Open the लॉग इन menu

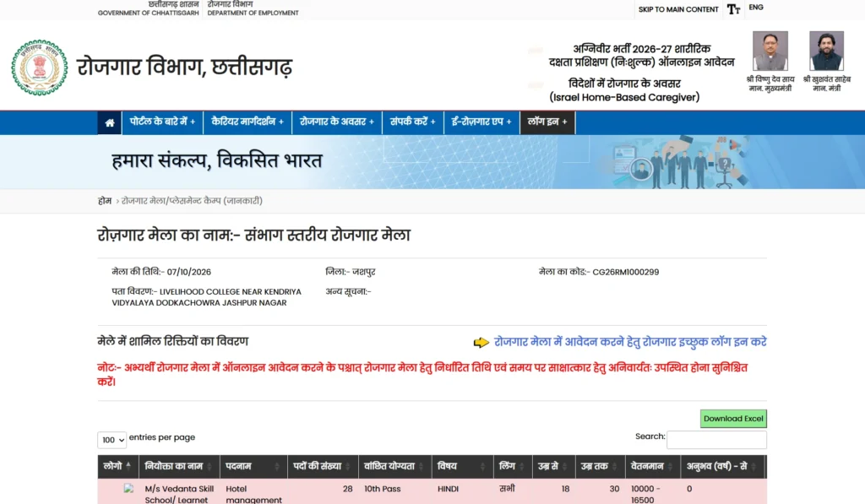tap(547, 122)
